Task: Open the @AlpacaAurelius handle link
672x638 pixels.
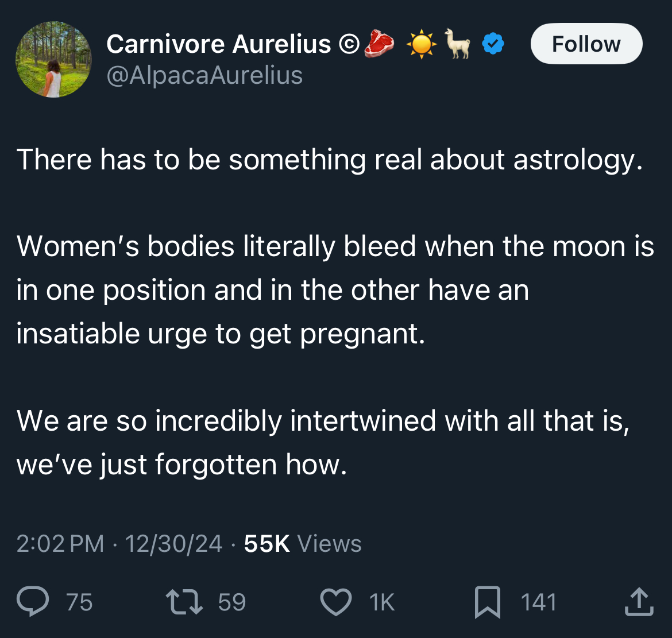Action: click(204, 75)
